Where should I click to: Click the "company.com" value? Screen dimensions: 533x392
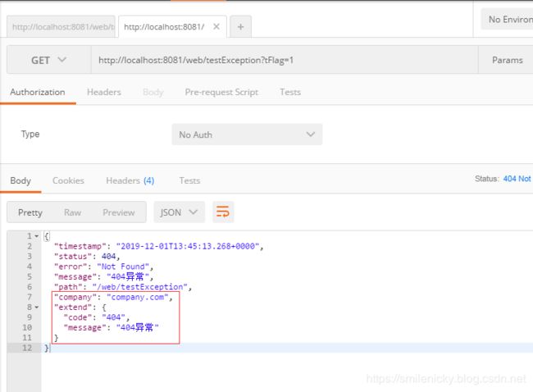click(x=138, y=297)
